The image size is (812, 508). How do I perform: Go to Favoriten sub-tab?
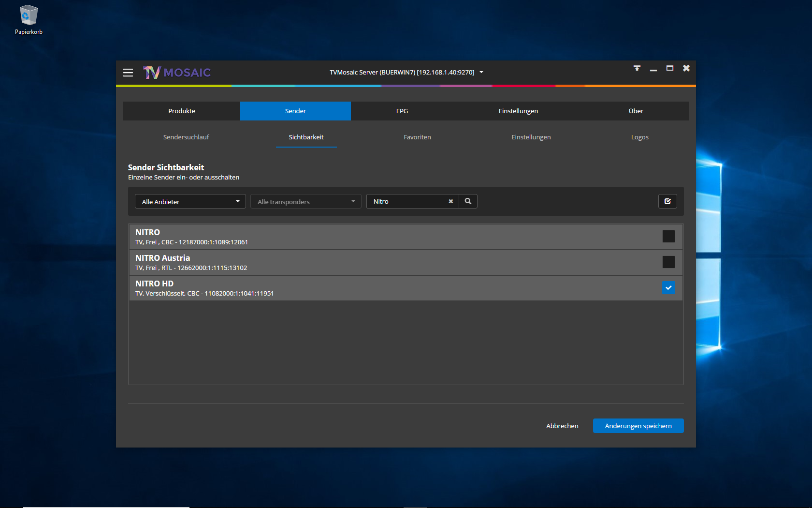(417, 137)
